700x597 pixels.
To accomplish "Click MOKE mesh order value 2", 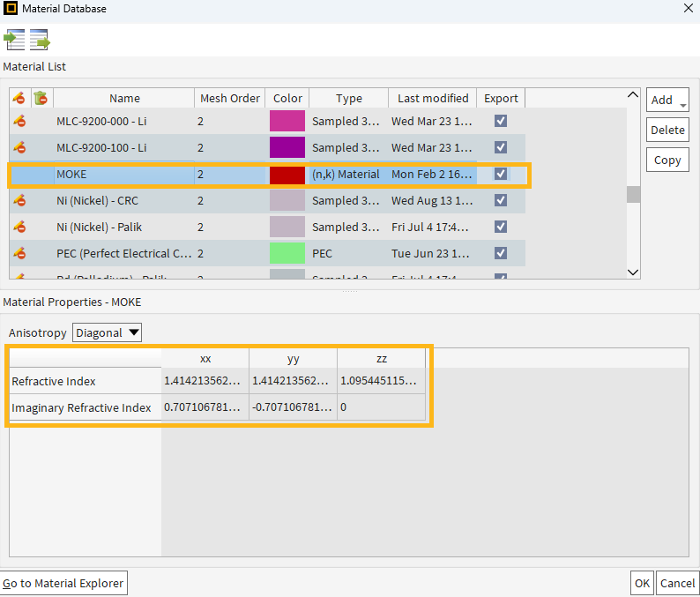I will pos(200,174).
